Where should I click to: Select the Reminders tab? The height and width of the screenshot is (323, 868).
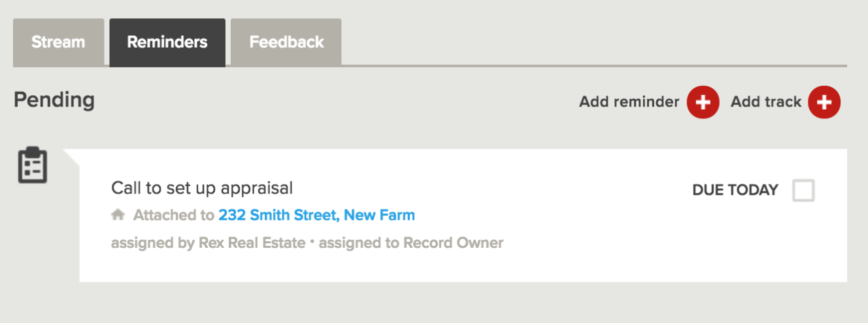click(167, 42)
